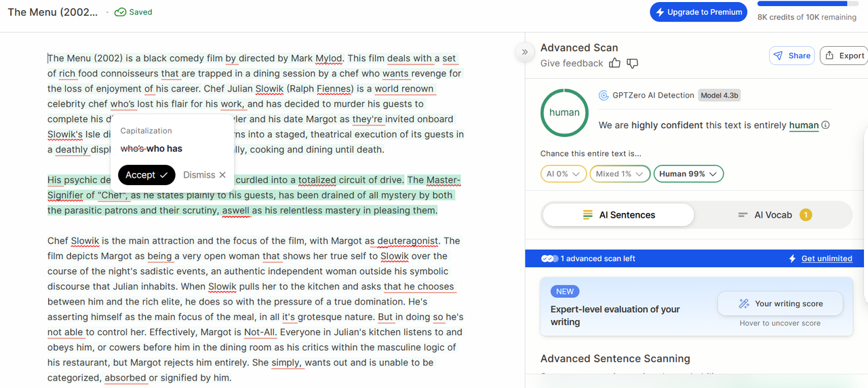Click the underlined word aswell
The width and height of the screenshot is (868, 388).
coord(235,211)
